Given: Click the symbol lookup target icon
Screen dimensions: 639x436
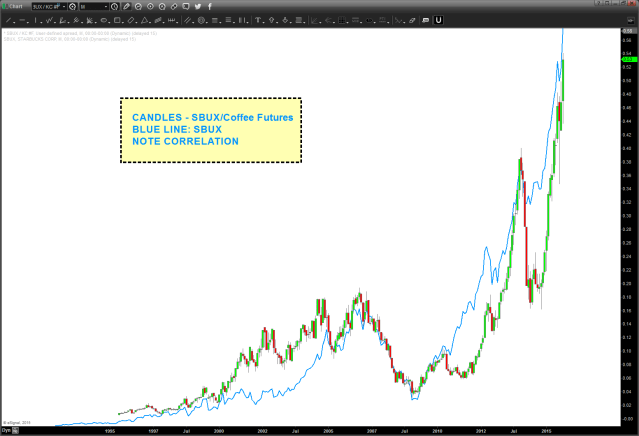Looking at the screenshot, I should (73, 7).
